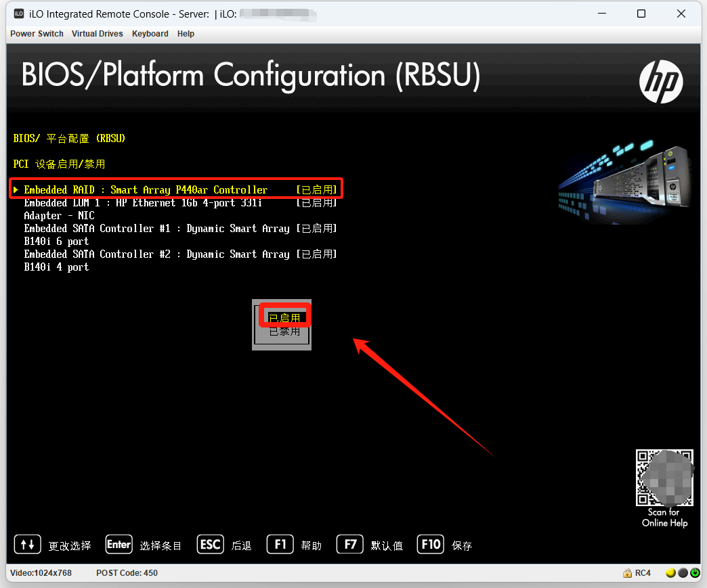Click the lock icon beside RC4
Image resolution: width=707 pixels, height=588 pixels.
627,573
